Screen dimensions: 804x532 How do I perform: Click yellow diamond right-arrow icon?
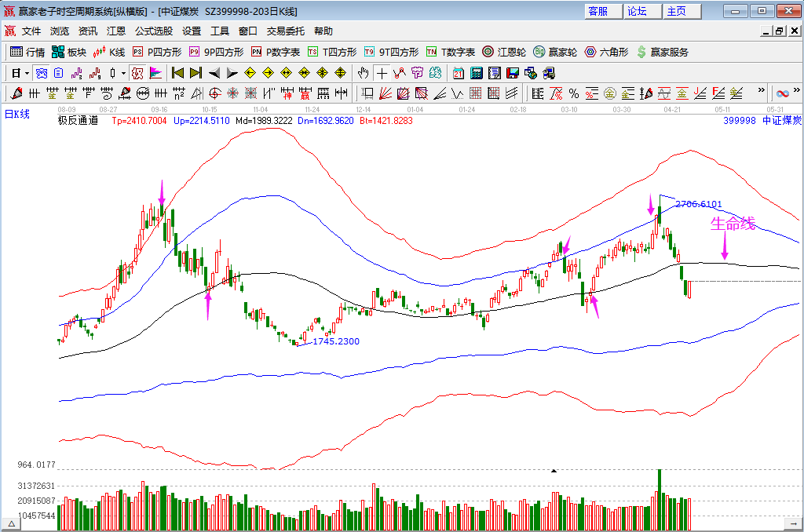269,73
